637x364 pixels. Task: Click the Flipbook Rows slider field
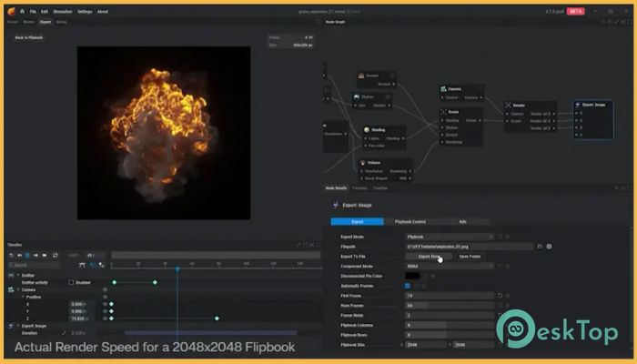[x=450, y=335]
